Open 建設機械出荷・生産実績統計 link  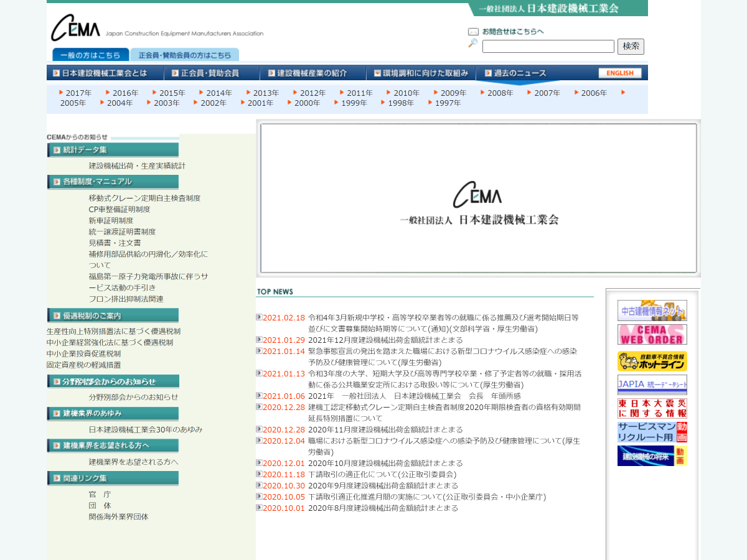click(x=137, y=166)
